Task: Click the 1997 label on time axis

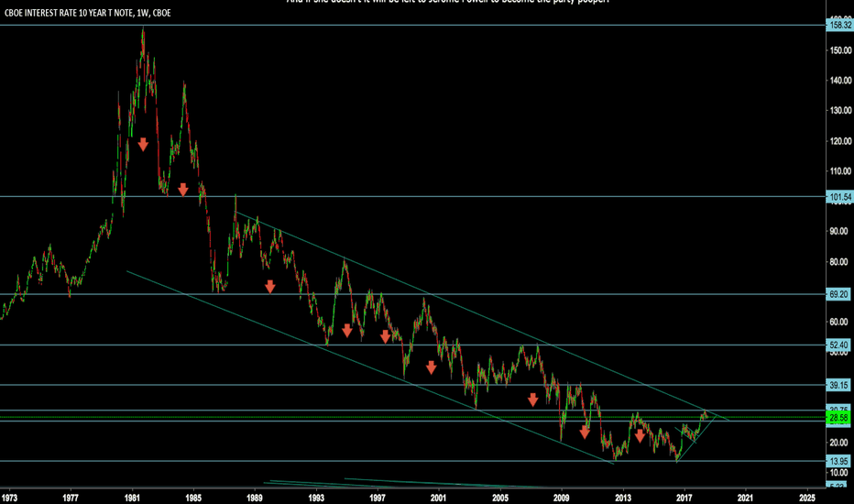Action: [x=378, y=498]
